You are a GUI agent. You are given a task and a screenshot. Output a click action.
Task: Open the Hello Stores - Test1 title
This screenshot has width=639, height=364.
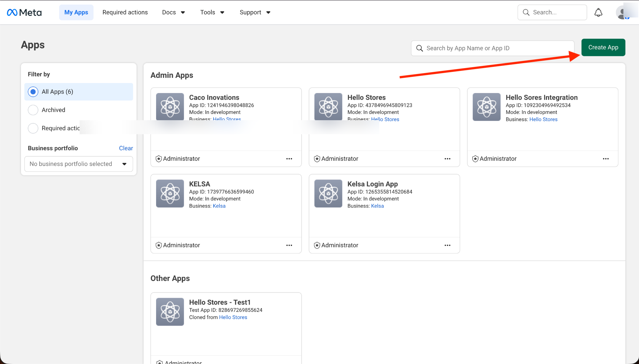[x=220, y=302]
